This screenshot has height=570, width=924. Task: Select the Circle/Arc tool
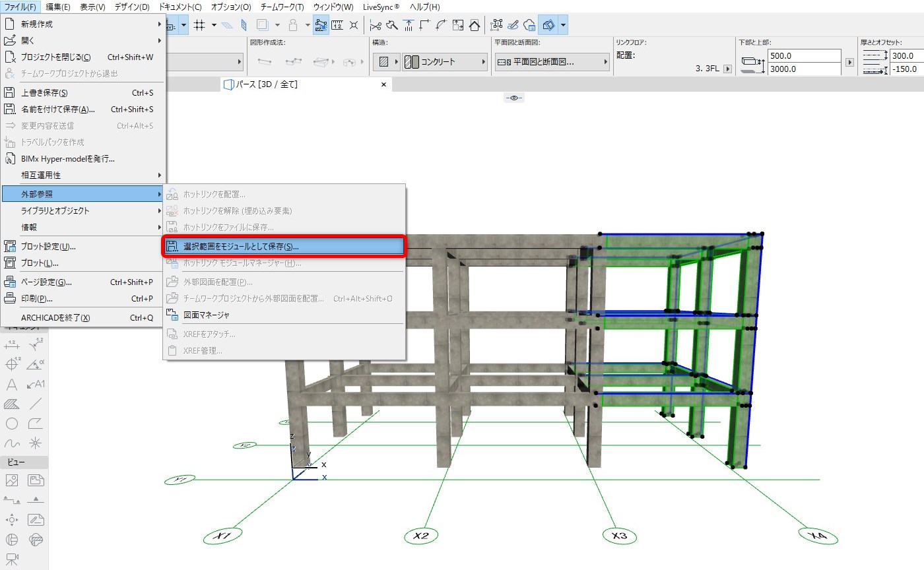[11, 424]
